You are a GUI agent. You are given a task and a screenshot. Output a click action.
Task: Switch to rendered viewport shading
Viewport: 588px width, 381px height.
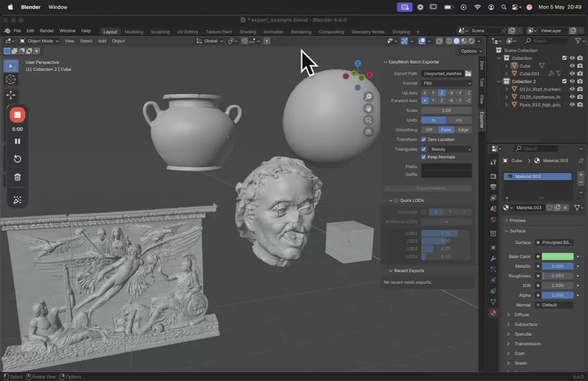pos(471,41)
